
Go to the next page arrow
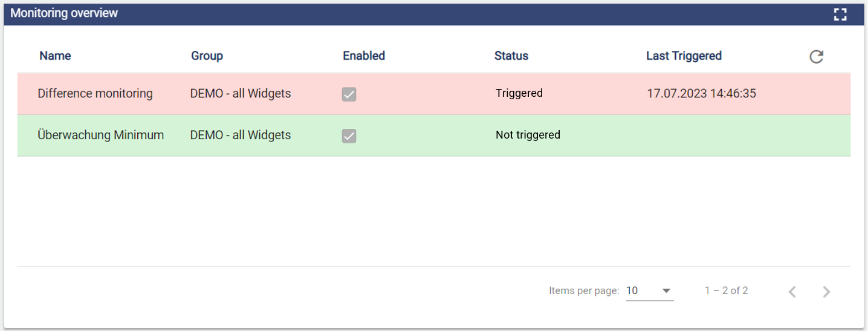coord(826,292)
